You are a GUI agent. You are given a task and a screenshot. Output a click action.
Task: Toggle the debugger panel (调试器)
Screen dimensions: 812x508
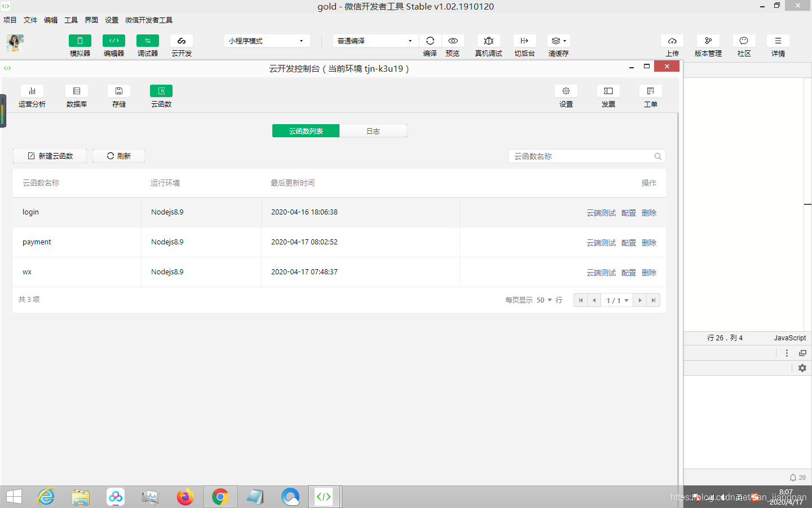[148, 41]
